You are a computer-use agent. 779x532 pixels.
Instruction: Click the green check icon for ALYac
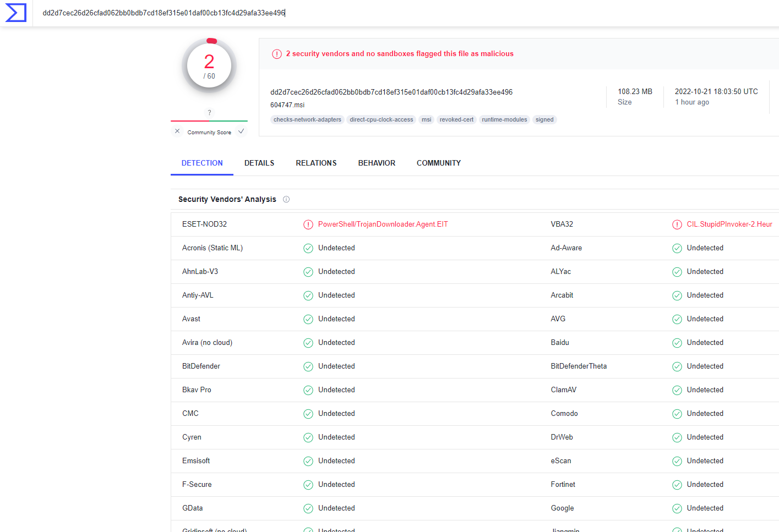[677, 272]
